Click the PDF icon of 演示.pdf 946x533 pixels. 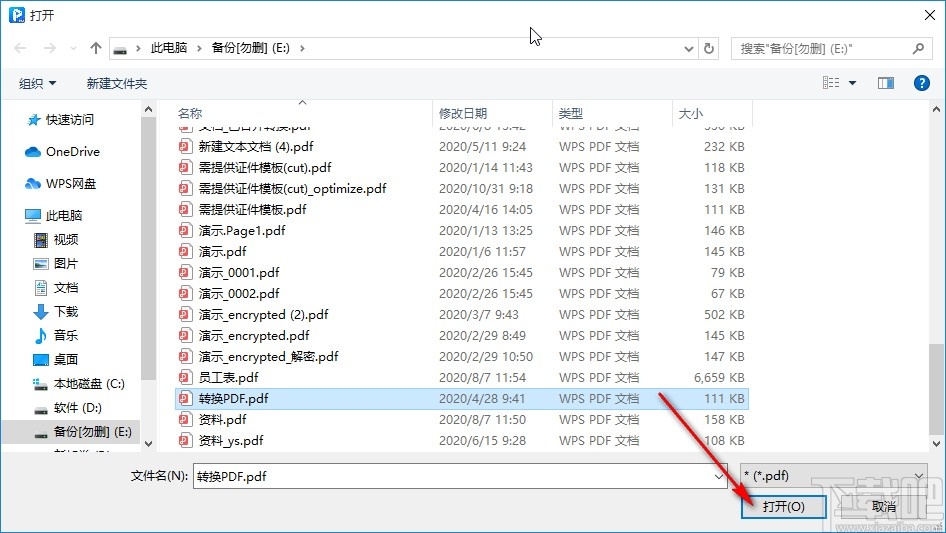(x=185, y=252)
